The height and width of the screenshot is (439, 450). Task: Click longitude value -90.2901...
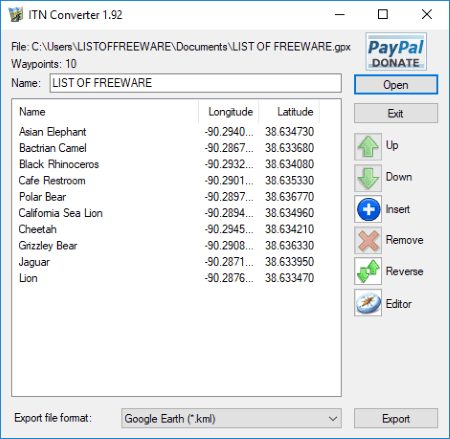(x=229, y=181)
